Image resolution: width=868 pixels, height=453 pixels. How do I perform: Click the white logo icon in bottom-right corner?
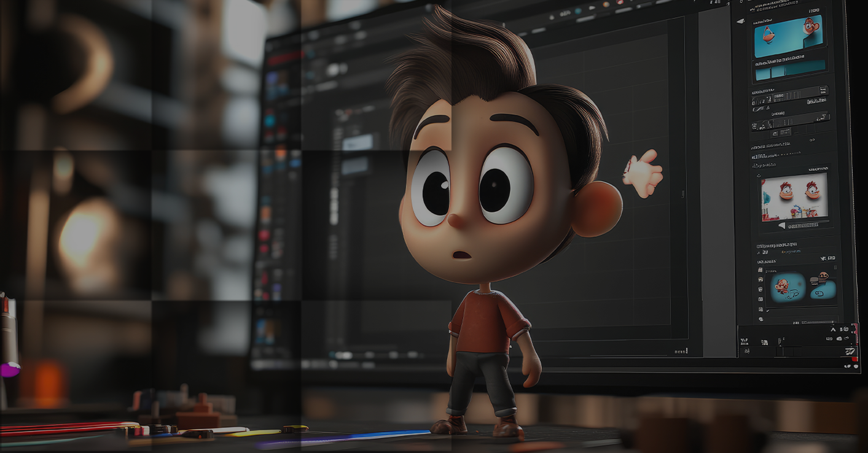pyautogui.click(x=850, y=351)
